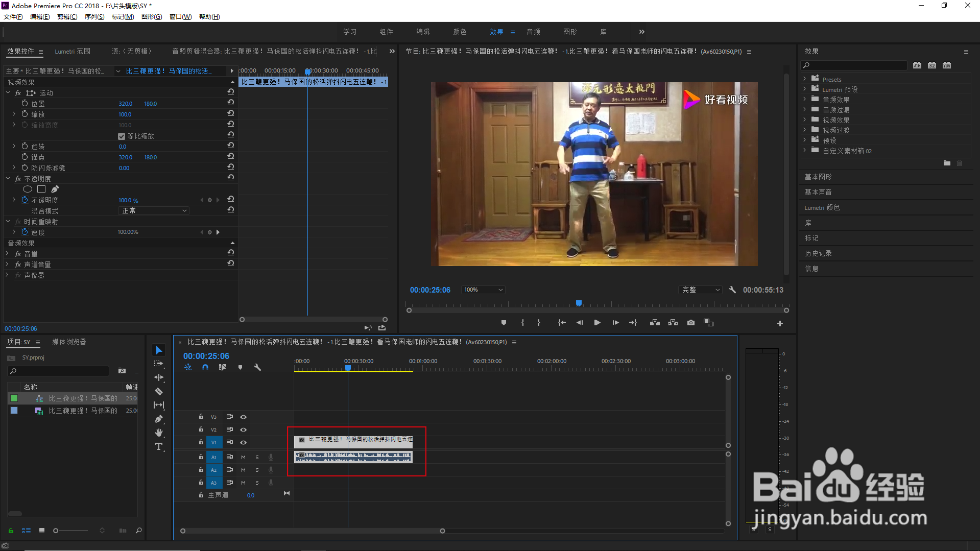The image size is (980, 551).
Task: Toggle V1 track output eye icon
Action: (x=244, y=442)
